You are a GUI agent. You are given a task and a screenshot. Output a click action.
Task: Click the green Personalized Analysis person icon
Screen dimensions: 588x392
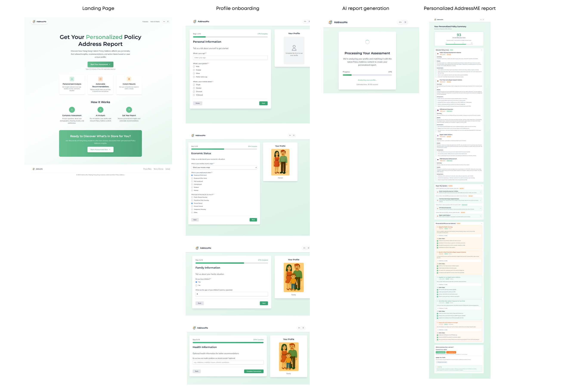[x=72, y=79]
